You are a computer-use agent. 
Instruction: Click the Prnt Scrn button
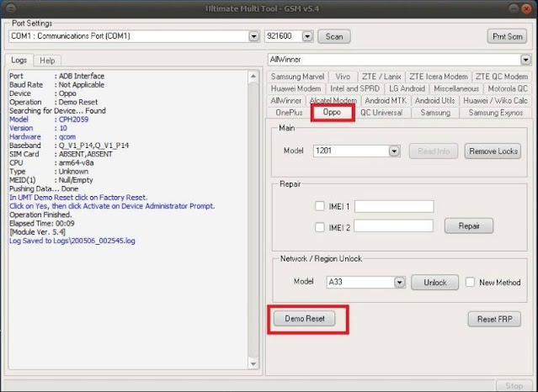pyautogui.click(x=507, y=36)
